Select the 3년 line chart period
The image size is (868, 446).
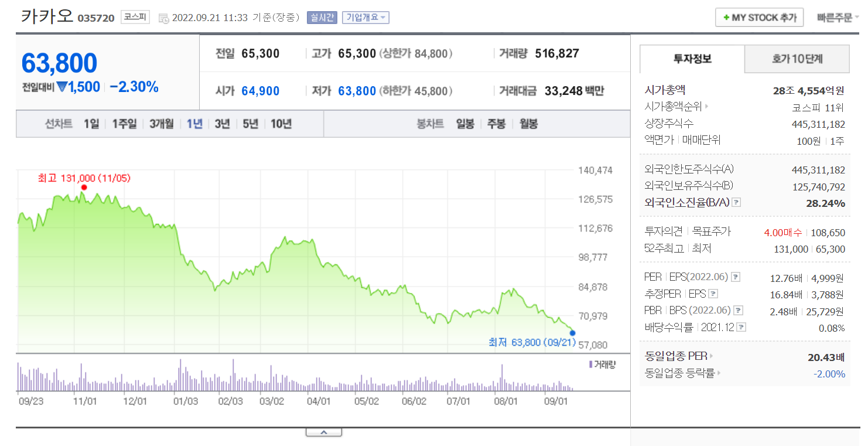point(223,124)
